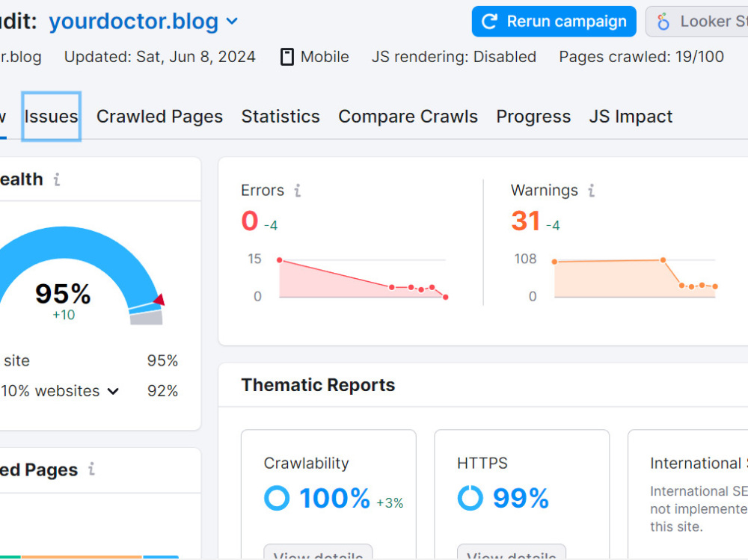Click the Mobile device icon
The image size is (748, 560).
[286, 57]
